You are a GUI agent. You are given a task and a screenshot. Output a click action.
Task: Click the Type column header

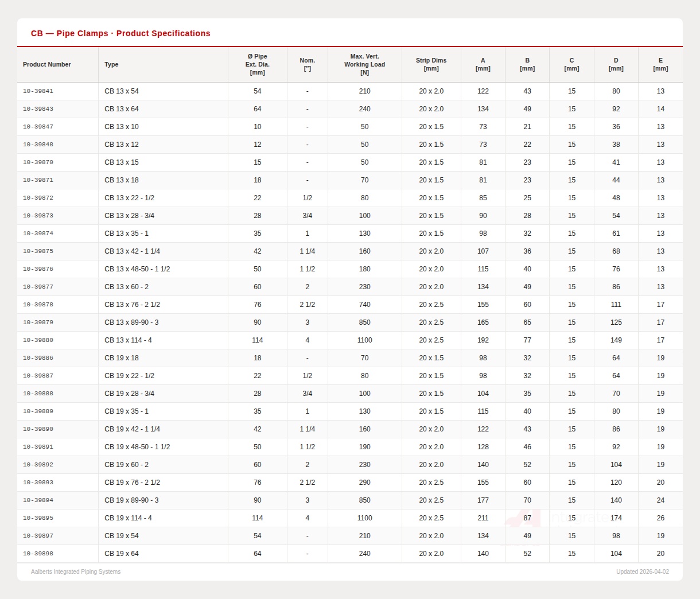click(111, 65)
